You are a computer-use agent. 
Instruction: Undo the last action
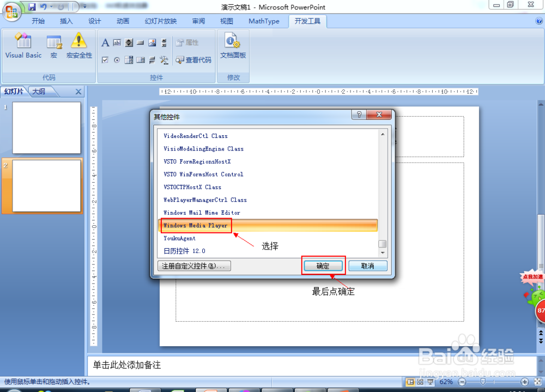43,7
